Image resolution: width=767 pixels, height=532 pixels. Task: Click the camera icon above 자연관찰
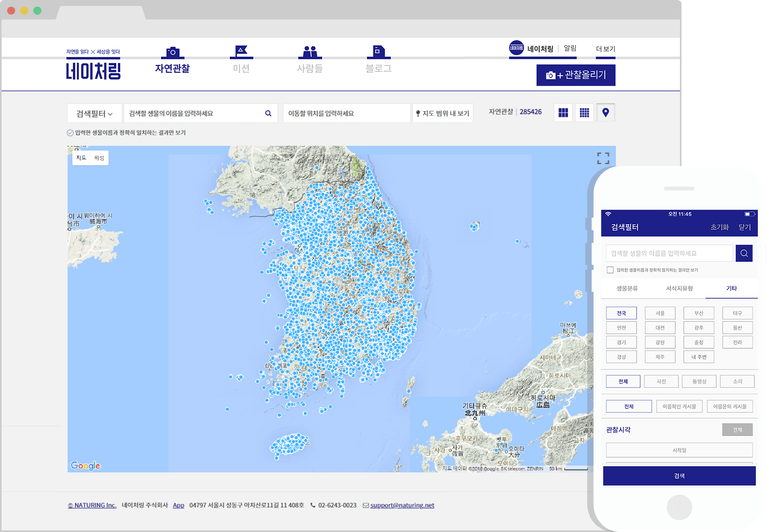(x=173, y=52)
